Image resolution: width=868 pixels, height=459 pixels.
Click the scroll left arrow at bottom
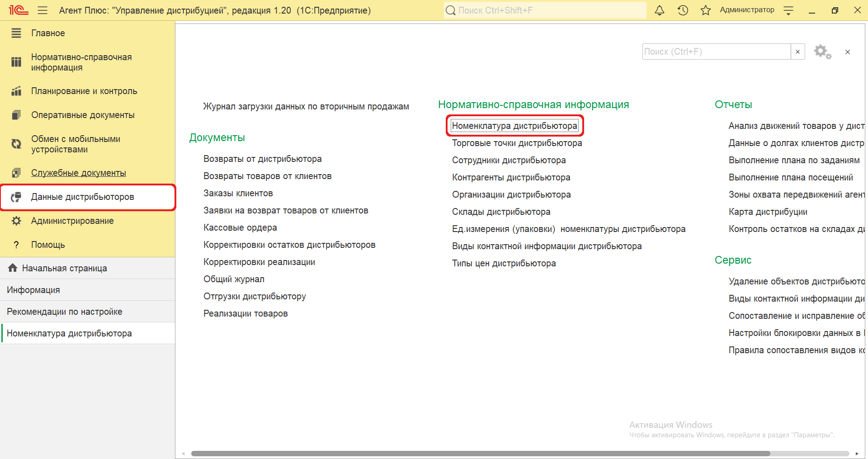183,454
